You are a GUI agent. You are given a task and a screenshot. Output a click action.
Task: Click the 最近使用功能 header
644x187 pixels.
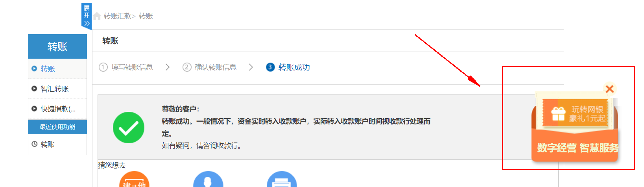pyautogui.click(x=57, y=127)
